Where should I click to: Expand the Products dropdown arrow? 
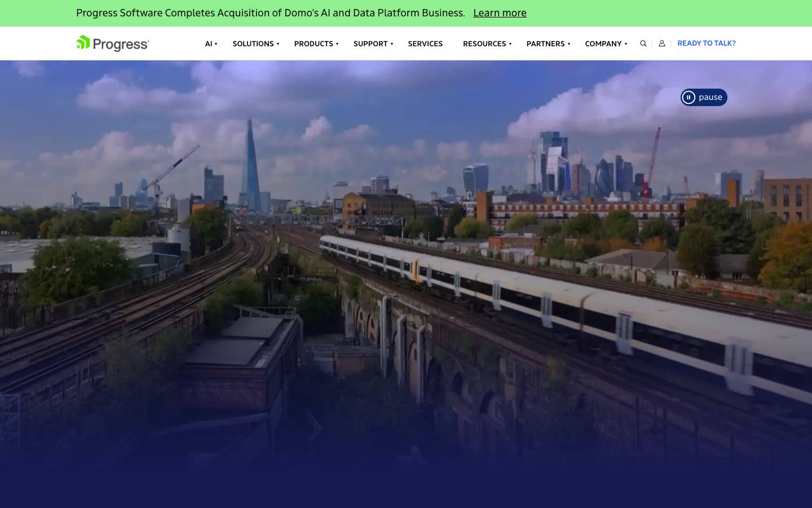tap(337, 44)
